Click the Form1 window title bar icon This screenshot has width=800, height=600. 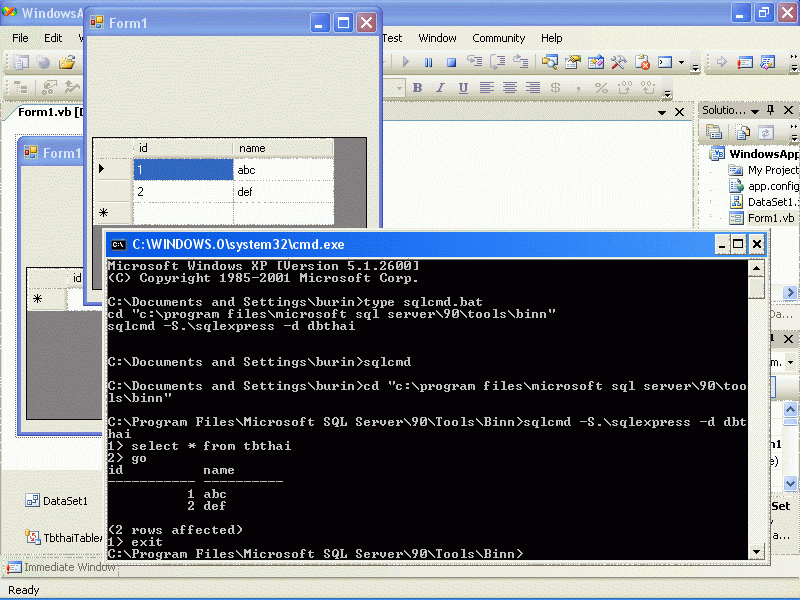click(x=97, y=22)
